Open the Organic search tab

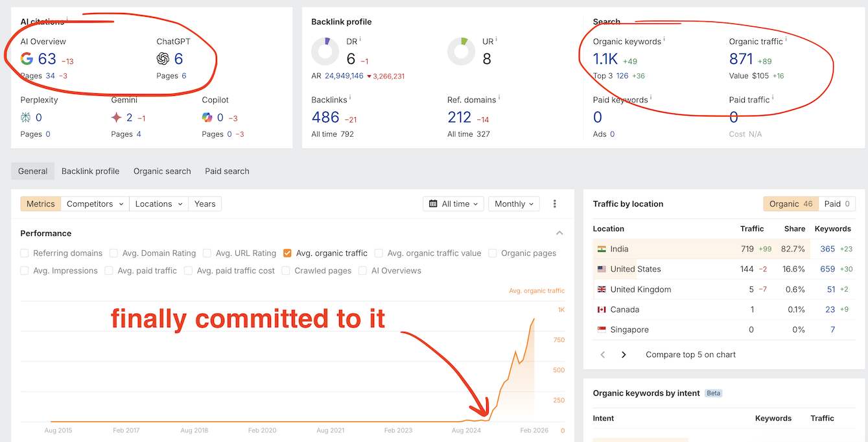[162, 171]
